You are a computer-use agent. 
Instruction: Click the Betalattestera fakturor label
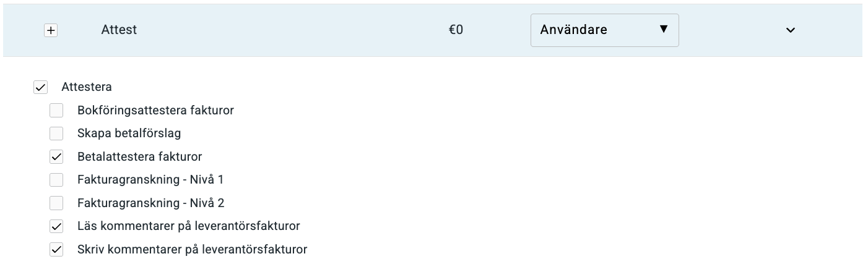tap(139, 157)
